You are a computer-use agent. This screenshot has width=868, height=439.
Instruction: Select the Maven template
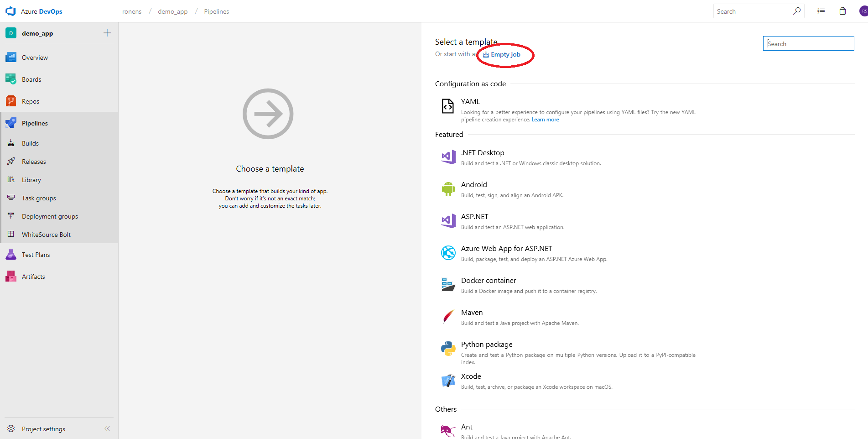[x=472, y=313]
